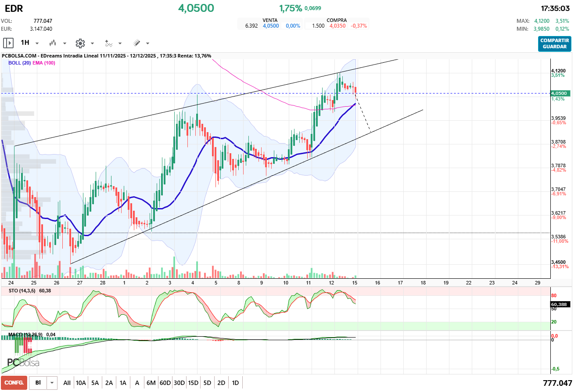This screenshot has width=578, height=392.
Task: Click the add indicator icon
Action: point(108,43)
